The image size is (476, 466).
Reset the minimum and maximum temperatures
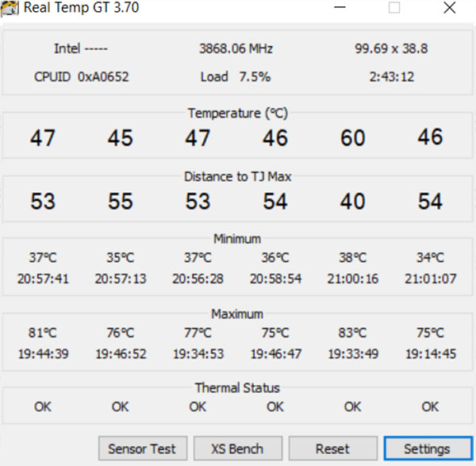pos(332,449)
